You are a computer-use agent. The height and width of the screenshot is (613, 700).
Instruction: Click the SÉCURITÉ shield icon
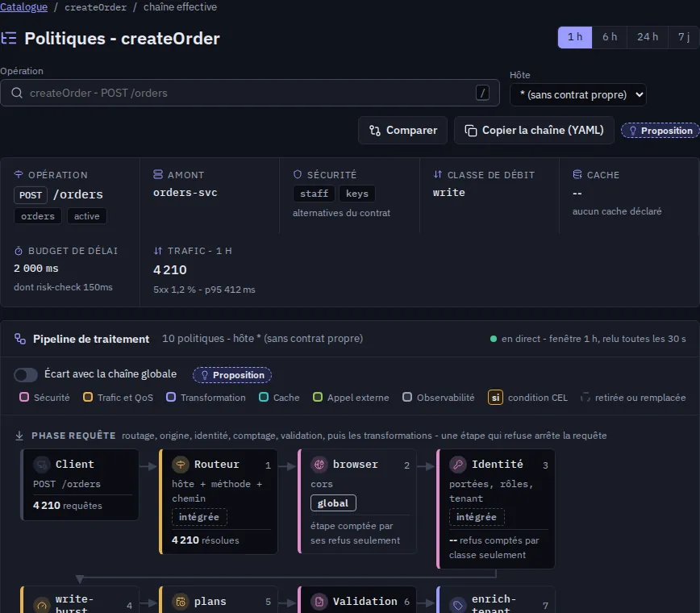[298, 174]
